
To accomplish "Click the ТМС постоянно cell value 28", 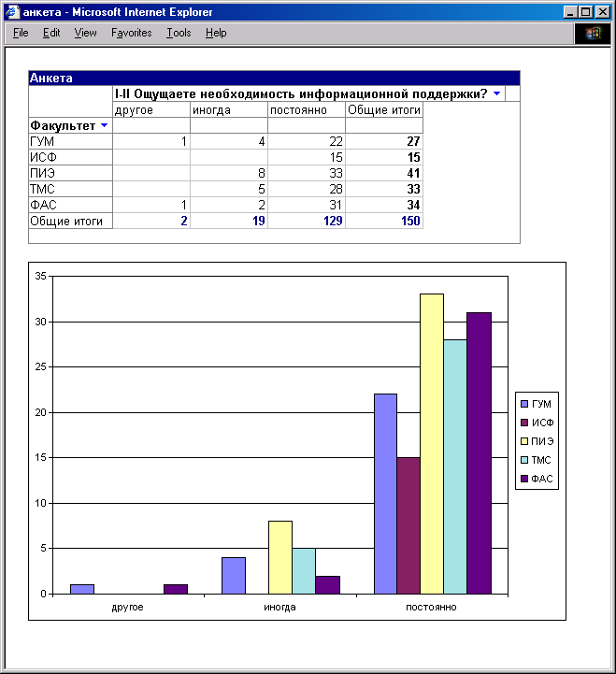I will (307, 189).
